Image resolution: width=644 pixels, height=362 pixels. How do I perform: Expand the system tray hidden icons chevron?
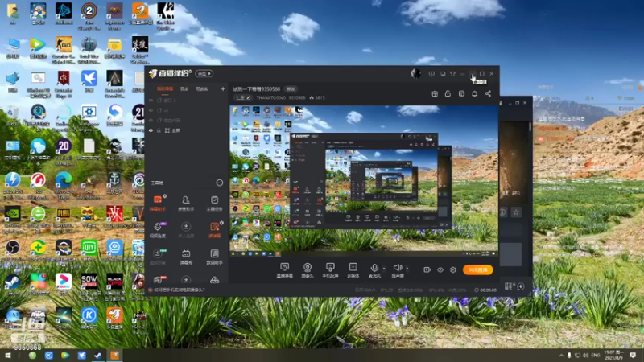tap(561, 355)
